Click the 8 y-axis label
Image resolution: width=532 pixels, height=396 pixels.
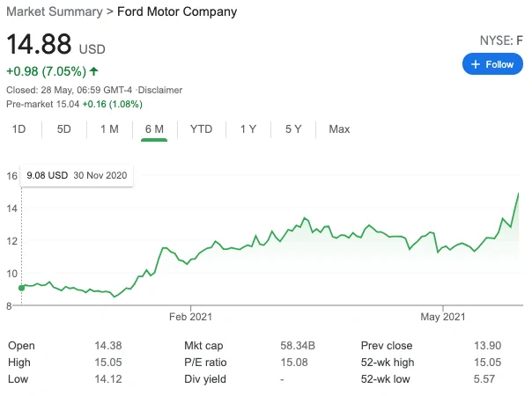[9, 306]
